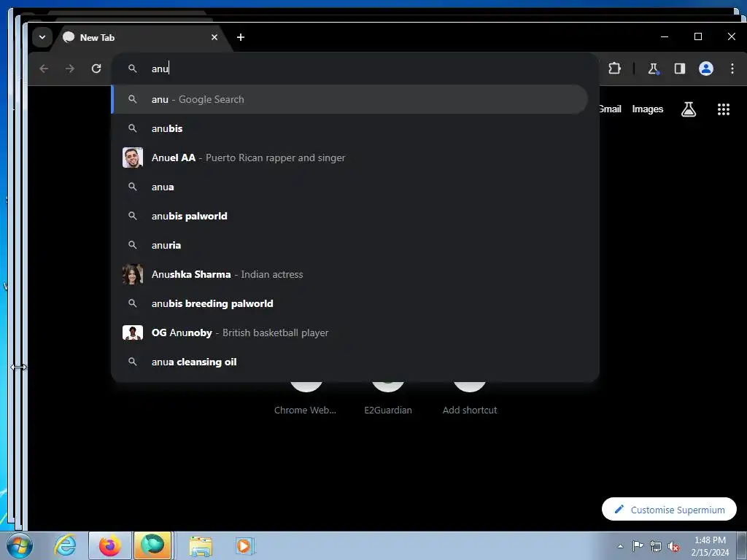The image size is (747, 560).
Task: Pick the Anushka Sharma suggestion
Action: coord(350,274)
